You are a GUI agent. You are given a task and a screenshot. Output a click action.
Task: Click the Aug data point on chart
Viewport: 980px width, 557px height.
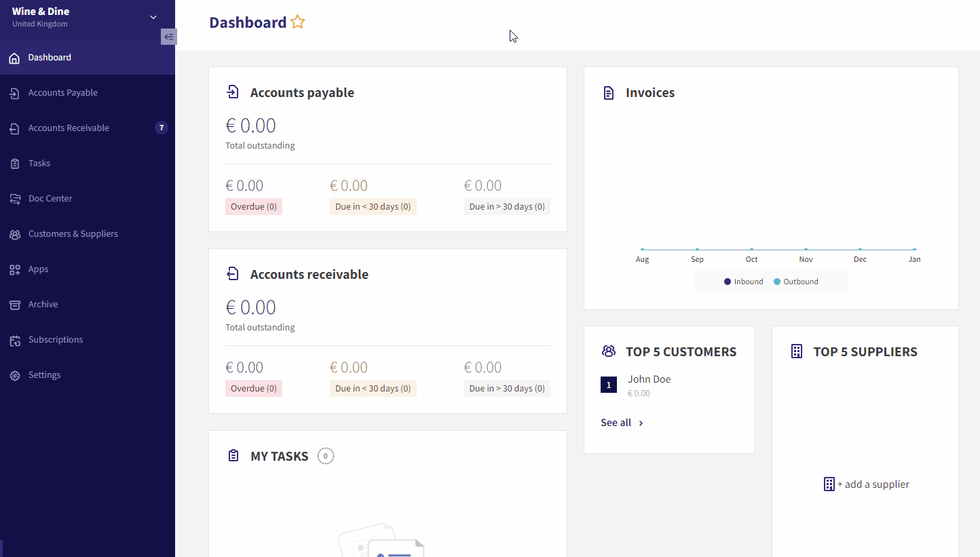642,250
